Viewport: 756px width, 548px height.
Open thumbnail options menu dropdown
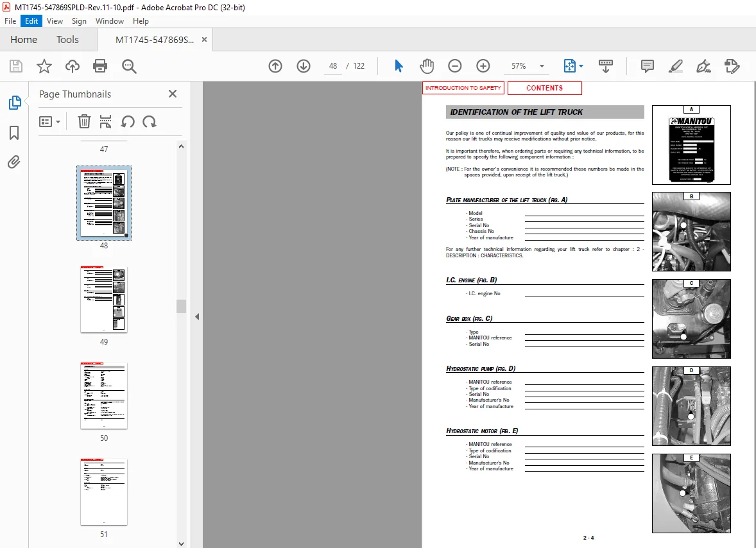tap(49, 121)
